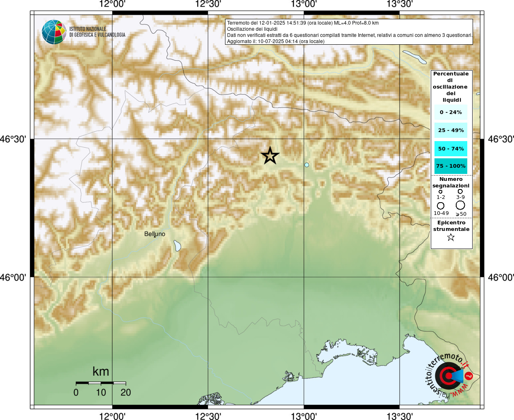The image size is (514, 420).
Task: Click the 'Epicentro strumentale' legend heading
Action: point(451,226)
